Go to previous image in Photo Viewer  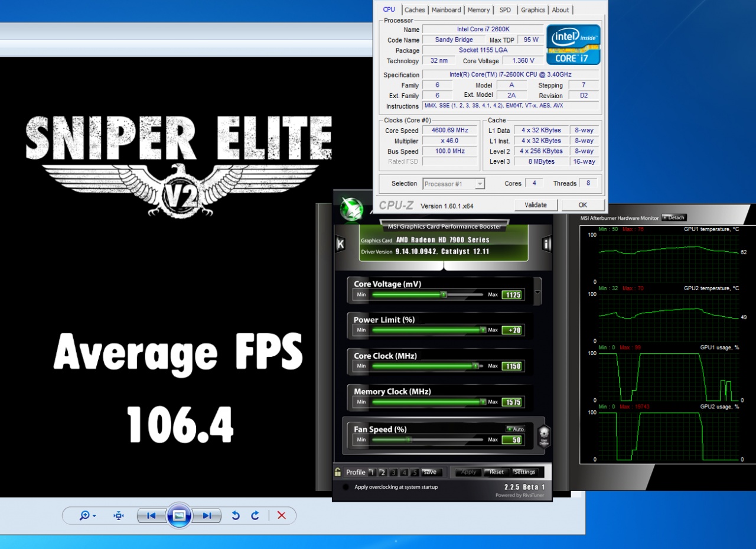[152, 516]
